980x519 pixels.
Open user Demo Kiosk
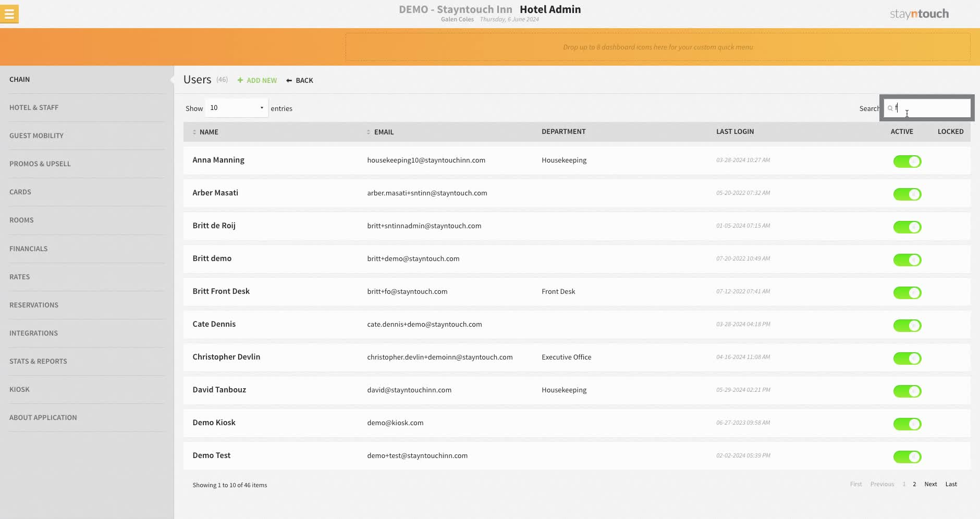[214, 423]
